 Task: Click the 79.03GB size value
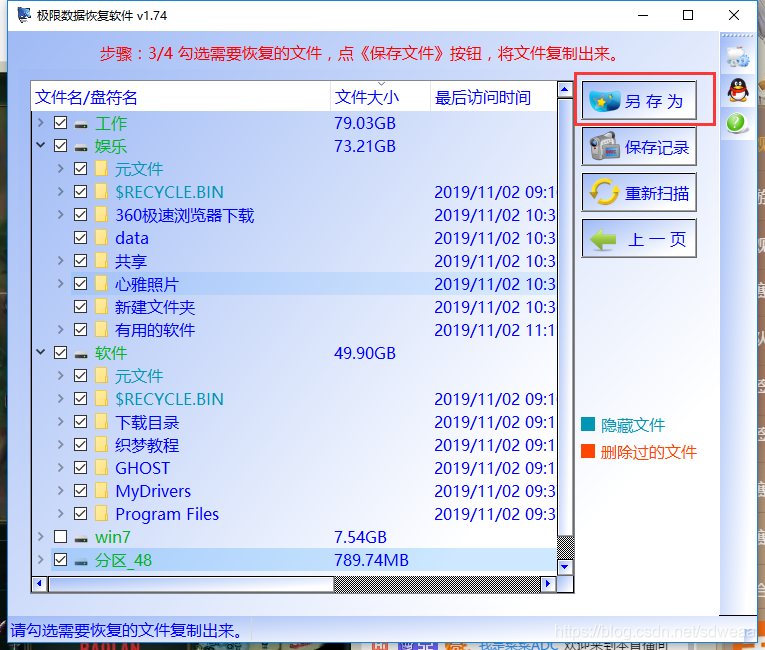pyautogui.click(x=364, y=123)
